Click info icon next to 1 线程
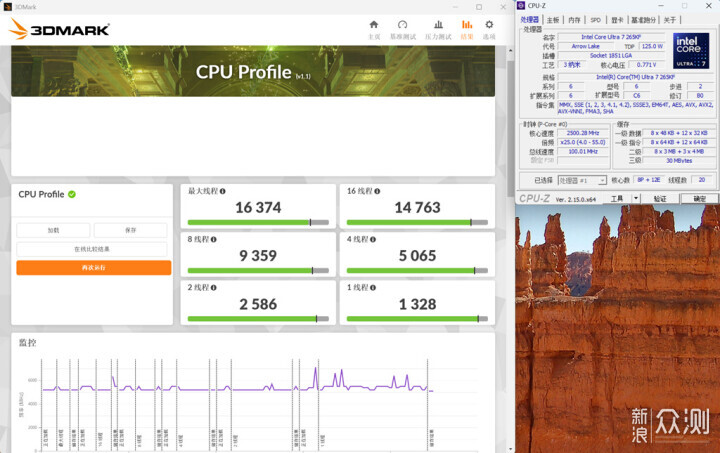This screenshot has width=720, height=453. [373, 287]
